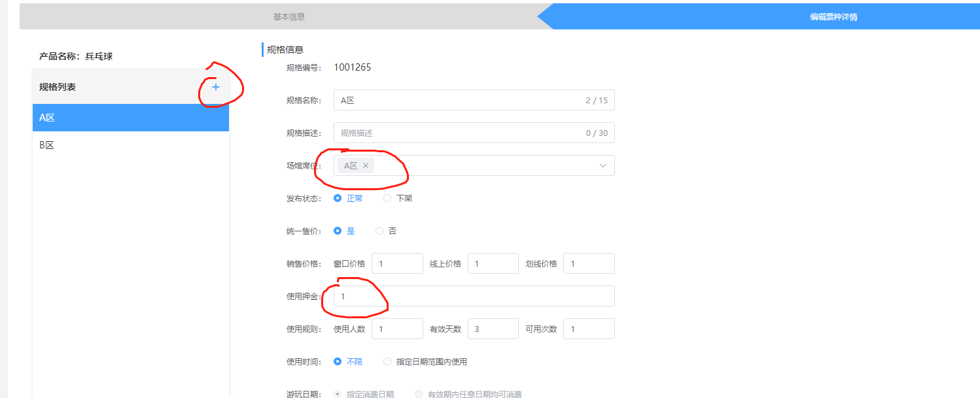Switch to 编辑票种详情 step tab
Viewport: 980px width, 398px height.
(833, 16)
